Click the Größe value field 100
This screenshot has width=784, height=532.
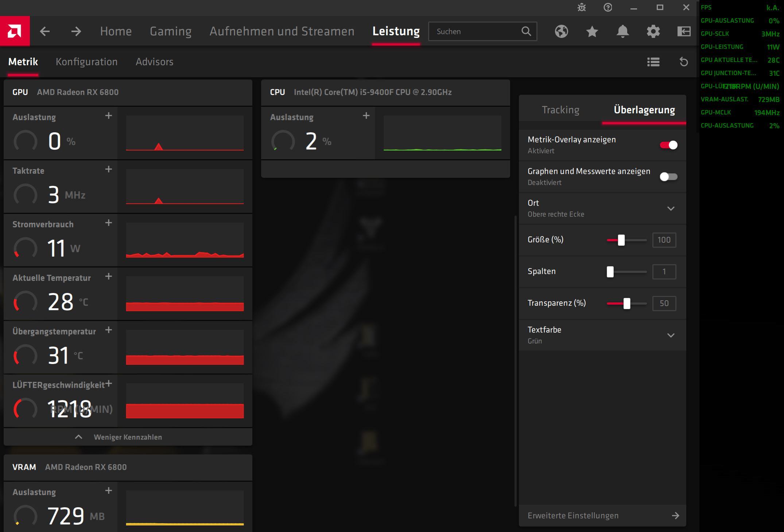pyautogui.click(x=664, y=240)
